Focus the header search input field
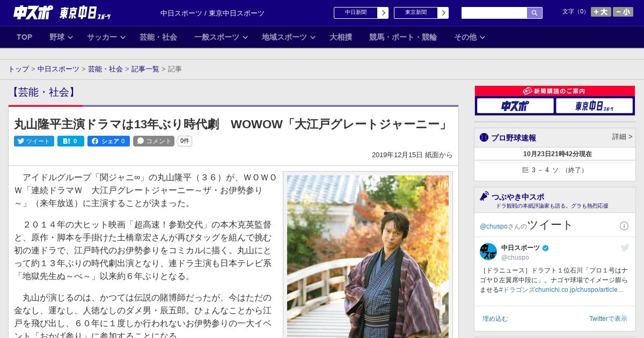Viewport: 644px width, 338px height. (x=494, y=13)
